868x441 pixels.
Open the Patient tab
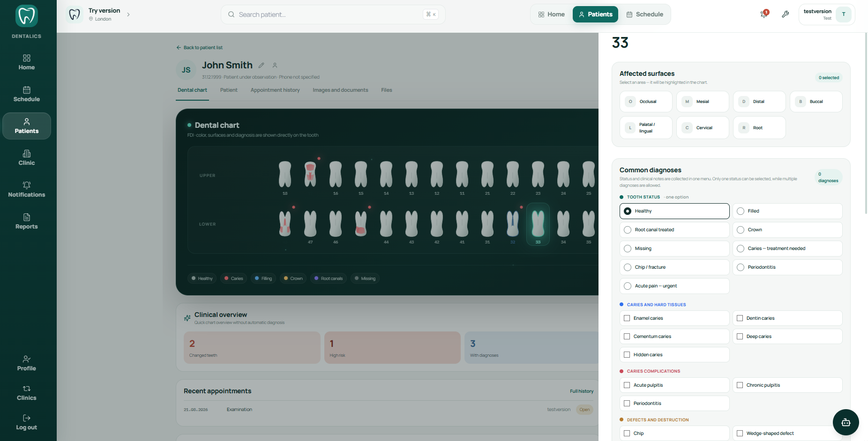229,90
